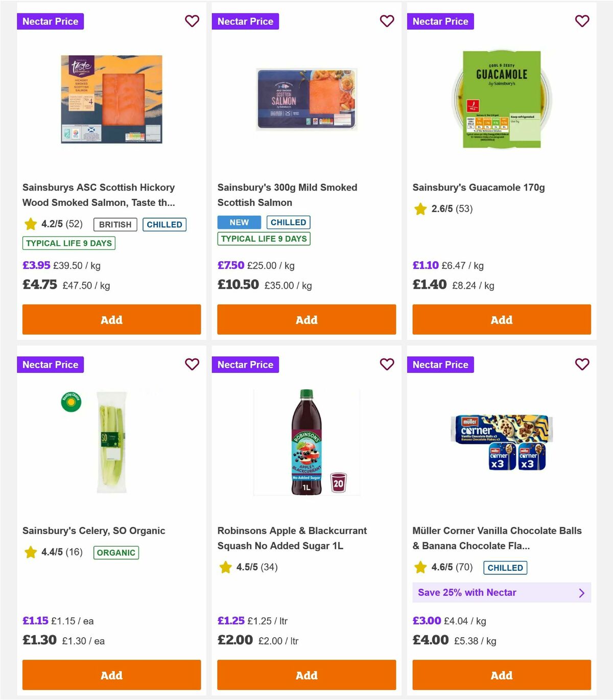Screen dimensions: 613x700
Task: Favourite the Sainsbury's Guacamole with the heart icon
Action: click(x=582, y=21)
